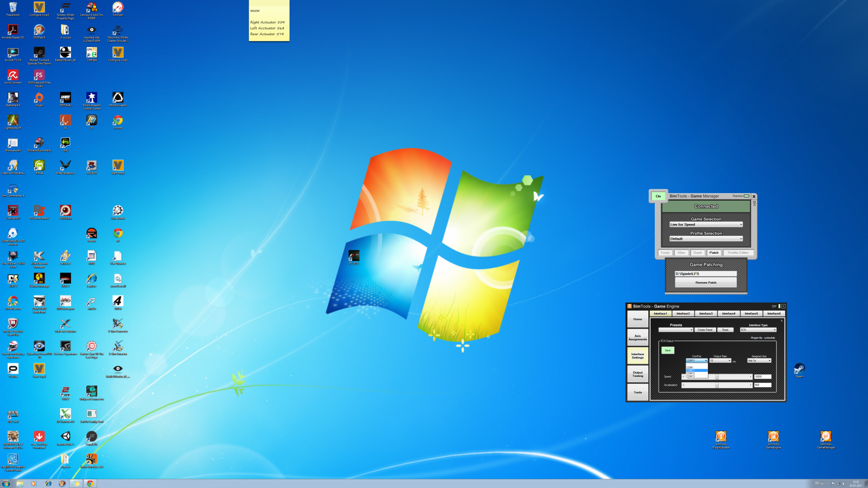
Task: Open the Patch tab in Game Manager
Action: tap(714, 253)
